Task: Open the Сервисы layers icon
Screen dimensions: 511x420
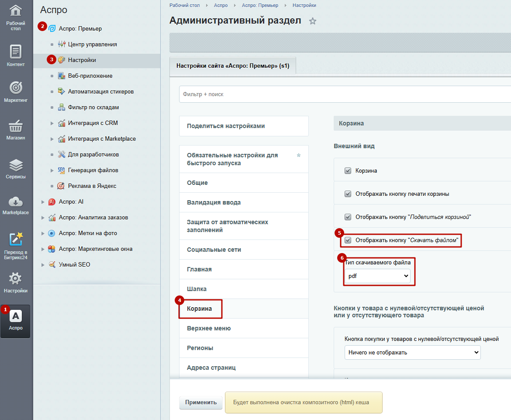Action: tap(16, 165)
